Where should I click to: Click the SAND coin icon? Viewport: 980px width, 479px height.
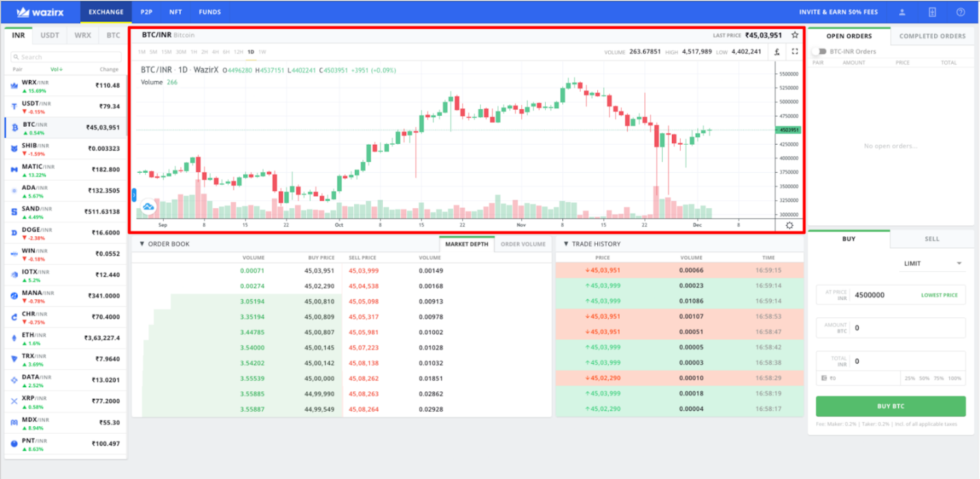coord(14,212)
